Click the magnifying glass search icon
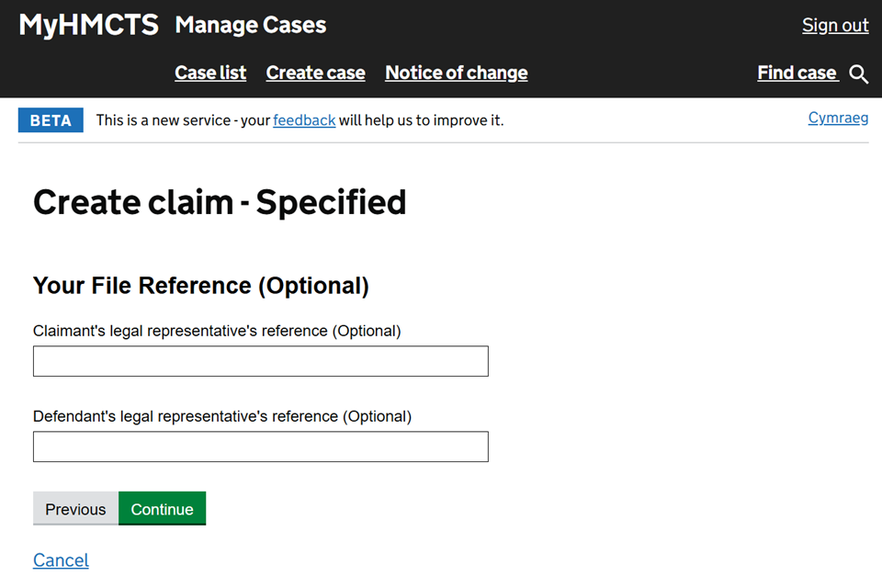Viewport: 882px width, 588px height. (859, 74)
